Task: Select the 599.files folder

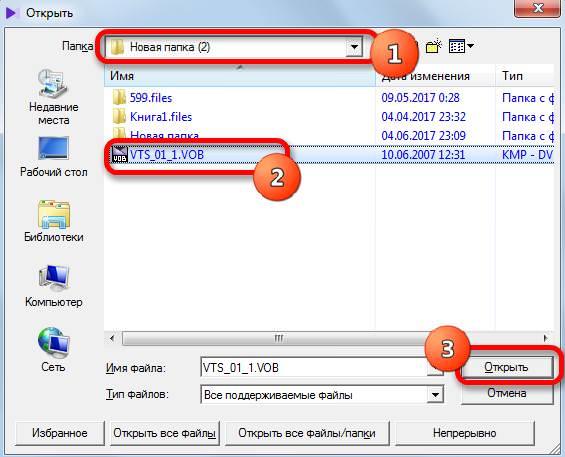Action: pos(151,98)
